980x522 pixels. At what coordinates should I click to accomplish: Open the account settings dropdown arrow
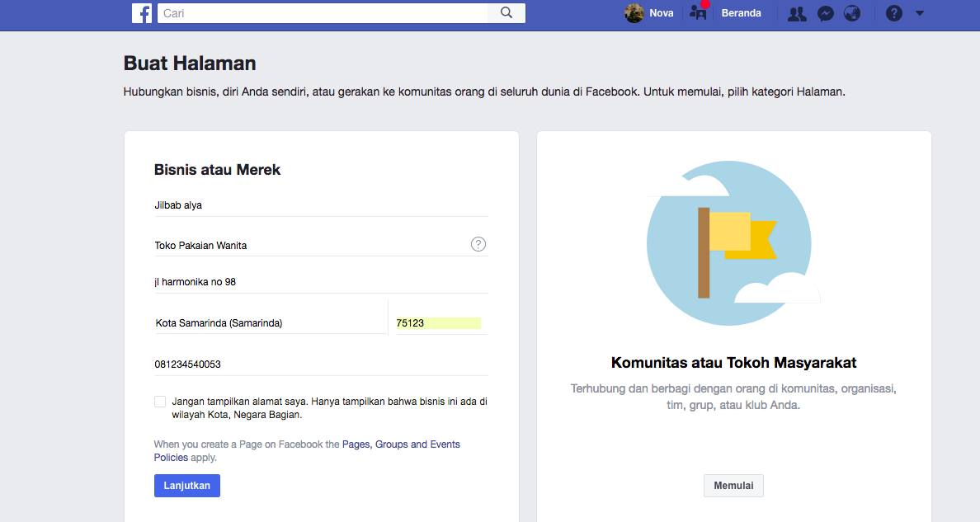pyautogui.click(x=919, y=13)
